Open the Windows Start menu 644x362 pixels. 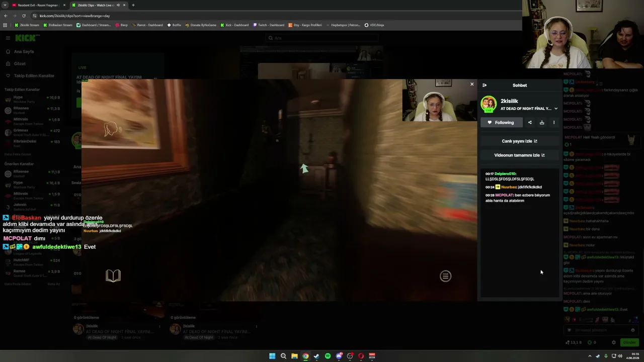click(272, 356)
